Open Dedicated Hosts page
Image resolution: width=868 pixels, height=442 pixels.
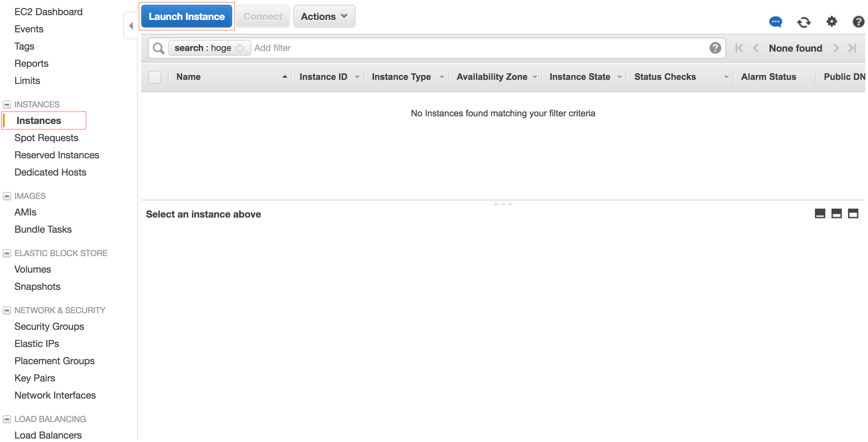[51, 173]
